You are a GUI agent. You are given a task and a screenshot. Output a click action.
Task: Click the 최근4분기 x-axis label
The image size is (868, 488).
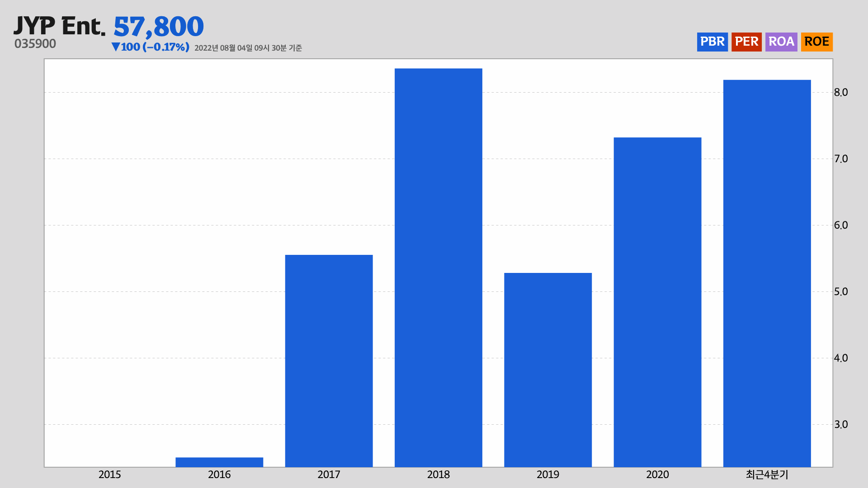(767, 475)
